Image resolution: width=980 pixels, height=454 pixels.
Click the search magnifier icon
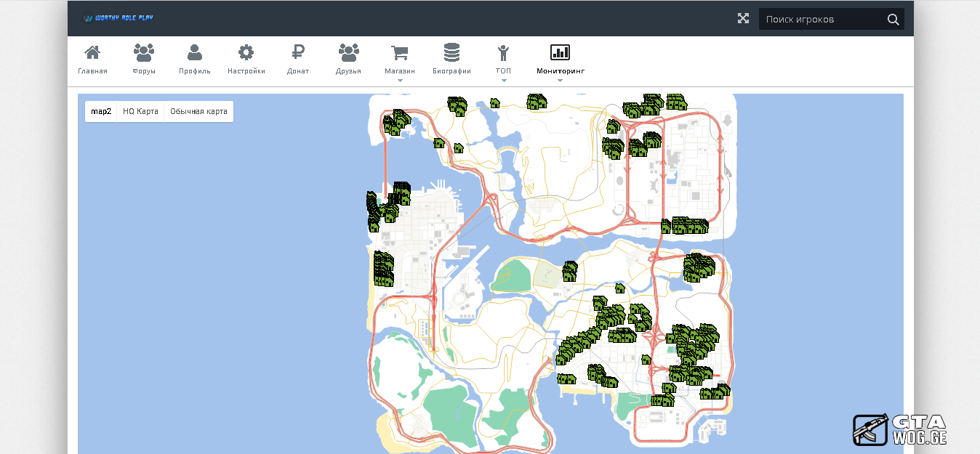(893, 20)
